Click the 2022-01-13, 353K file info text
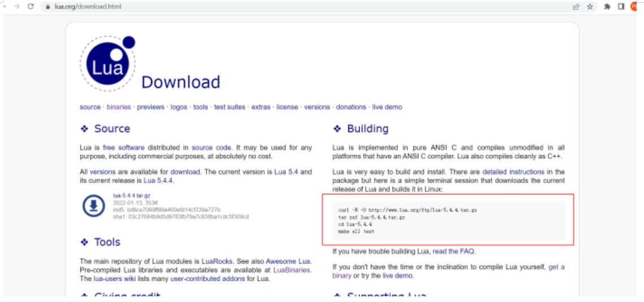This screenshot has width=644, height=302. point(136,203)
